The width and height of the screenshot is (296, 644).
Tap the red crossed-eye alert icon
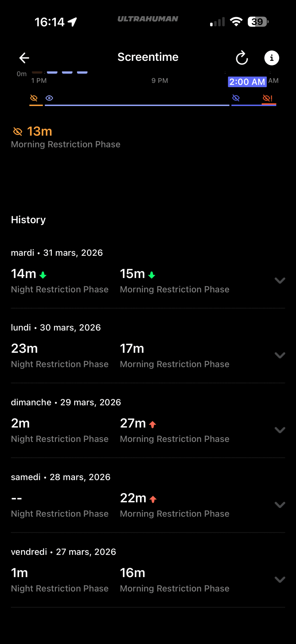[267, 98]
